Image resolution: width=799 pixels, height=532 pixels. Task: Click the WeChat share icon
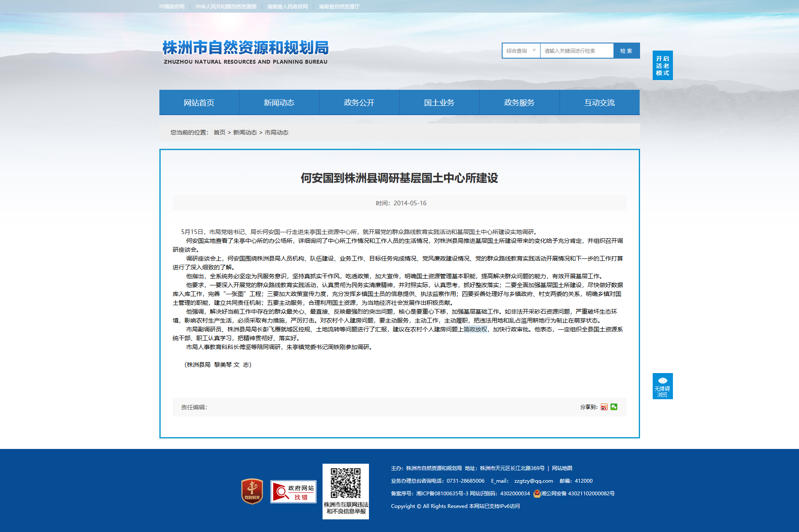click(x=614, y=407)
